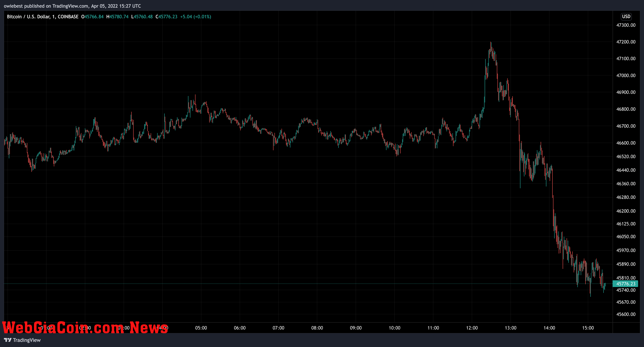Click the 46700.00 price axis label
The image size is (644, 347).
pyautogui.click(x=626, y=126)
